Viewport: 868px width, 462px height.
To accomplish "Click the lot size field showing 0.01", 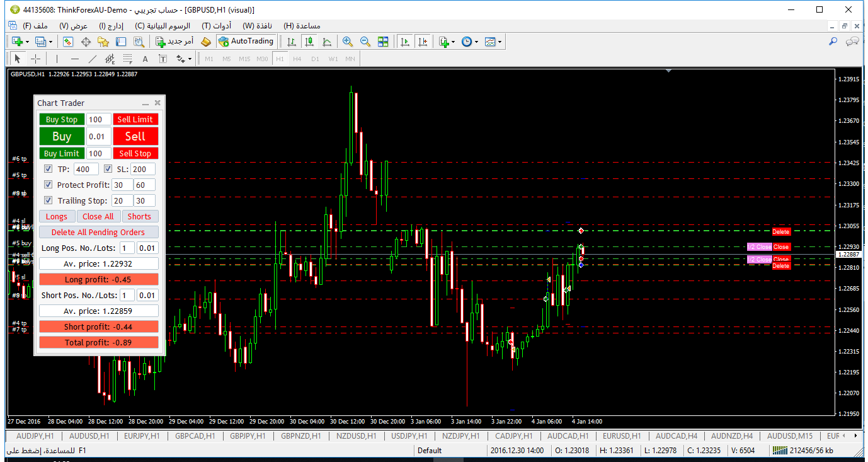I will click(97, 136).
